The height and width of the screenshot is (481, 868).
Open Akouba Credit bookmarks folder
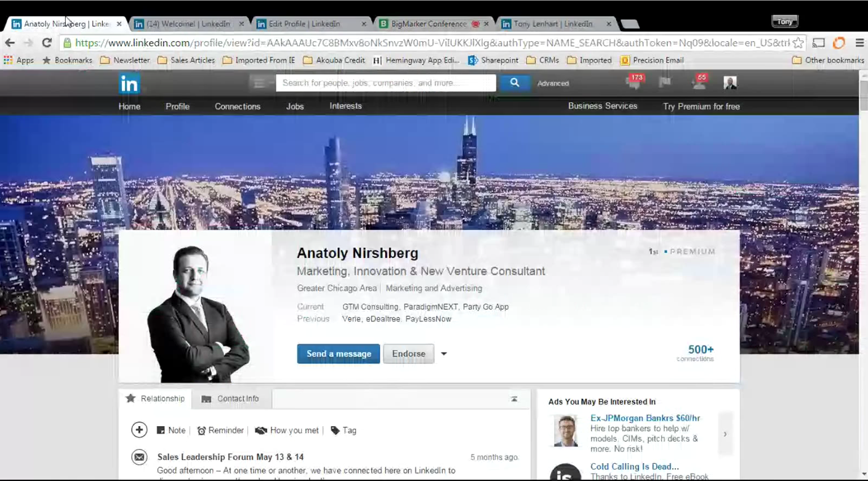pyautogui.click(x=334, y=60)
